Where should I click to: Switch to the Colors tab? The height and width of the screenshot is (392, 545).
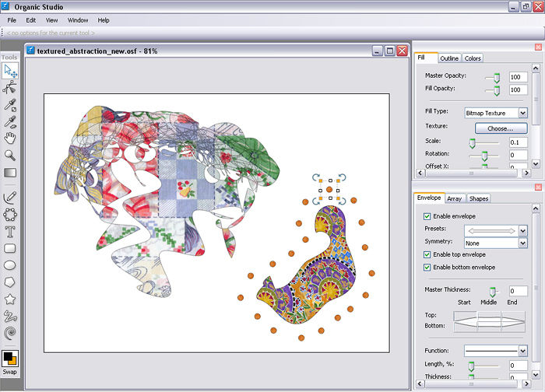tap(473, 58)
